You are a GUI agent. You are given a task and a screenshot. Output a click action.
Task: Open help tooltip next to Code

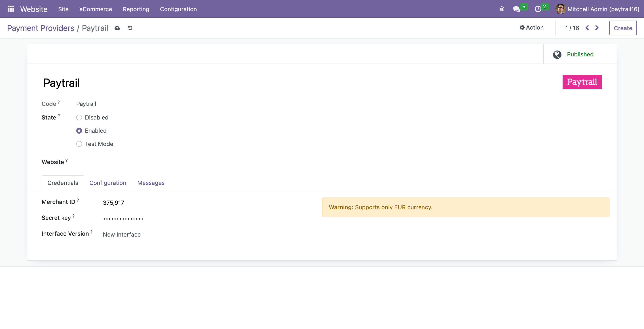click(x=59, y=102)
